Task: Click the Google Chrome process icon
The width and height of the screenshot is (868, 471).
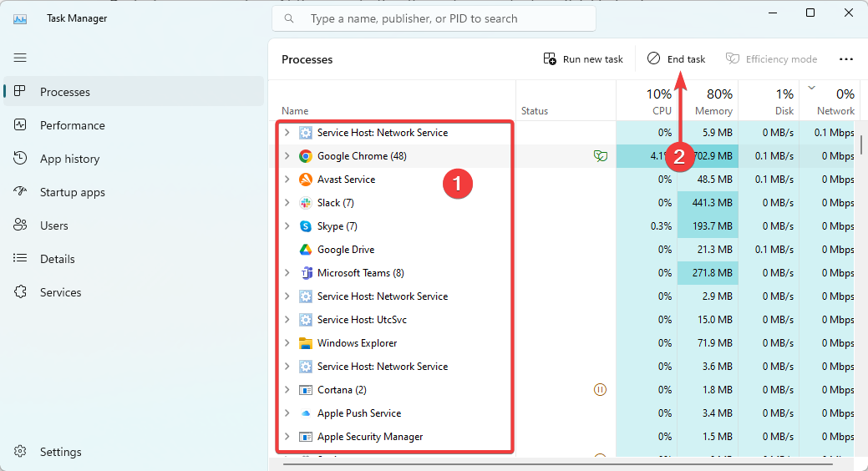Action: 306,156
